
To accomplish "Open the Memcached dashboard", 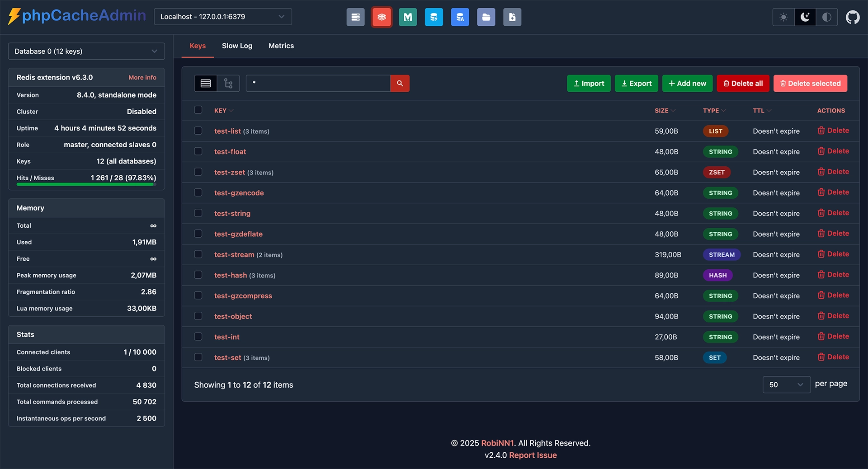I will coord(408,17).
